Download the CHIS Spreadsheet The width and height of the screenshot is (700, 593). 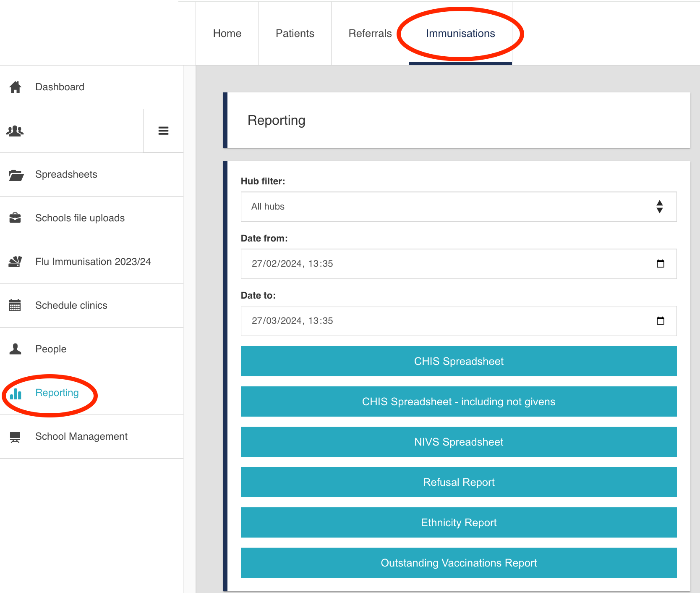click(x=458, y=361)
